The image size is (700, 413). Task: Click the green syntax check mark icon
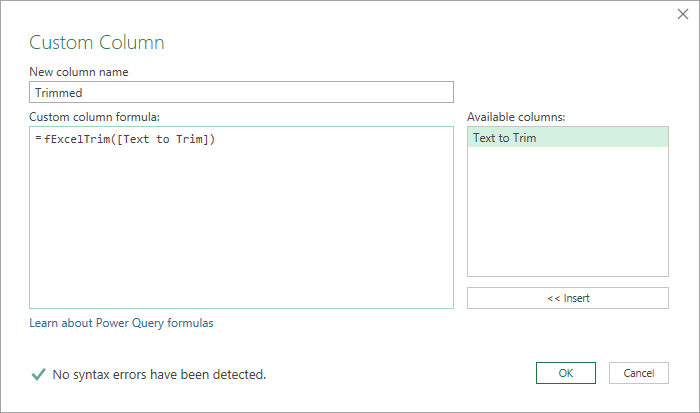click(x=38, y=374)
